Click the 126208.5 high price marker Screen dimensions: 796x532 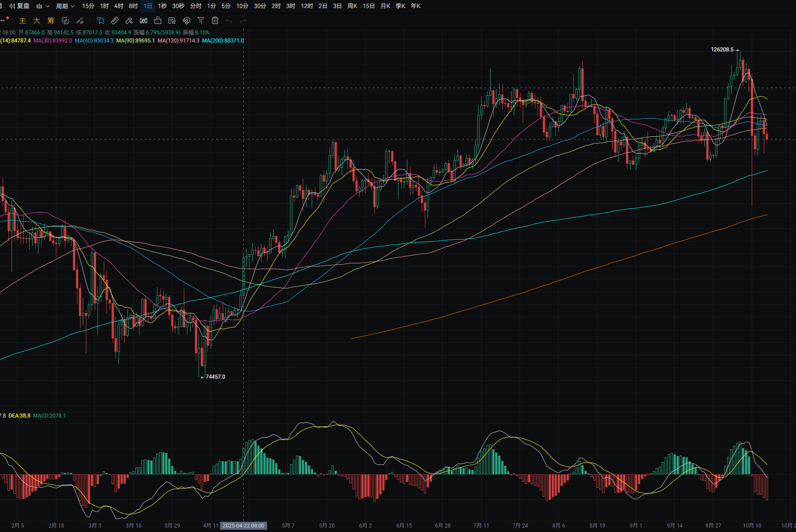point(722,50)
